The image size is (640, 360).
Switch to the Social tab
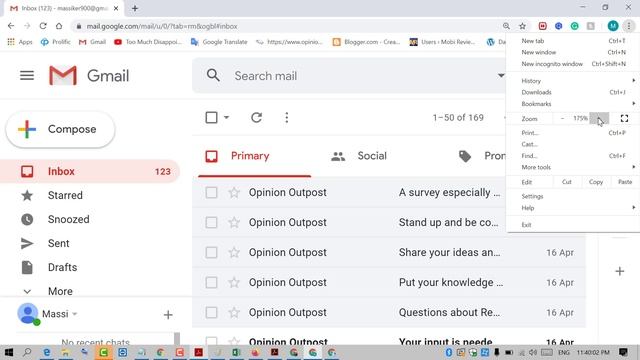359,156
